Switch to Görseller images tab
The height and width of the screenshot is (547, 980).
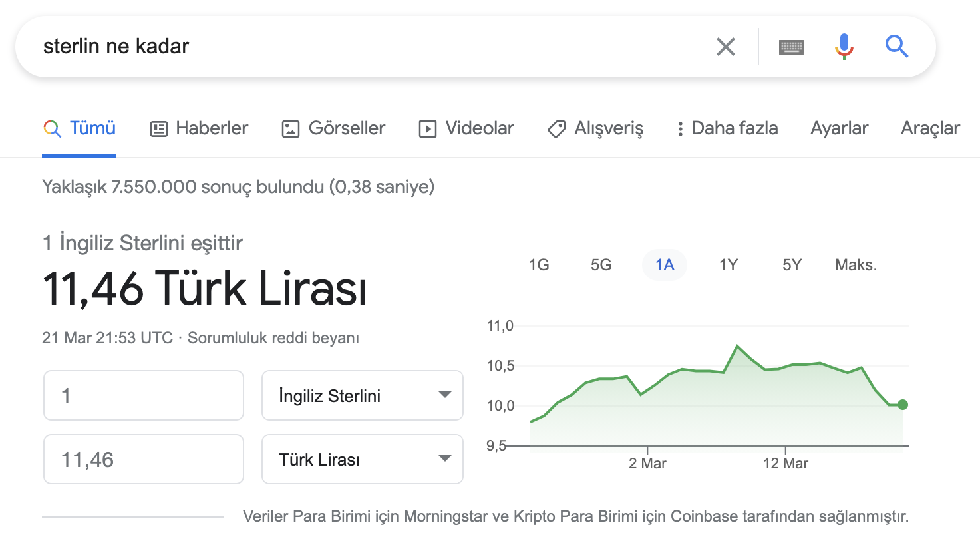[333, 128]
